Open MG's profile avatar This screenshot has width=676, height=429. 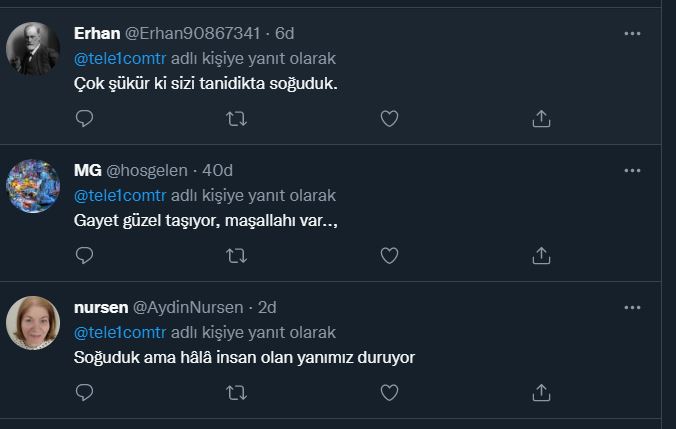(33, 185)
